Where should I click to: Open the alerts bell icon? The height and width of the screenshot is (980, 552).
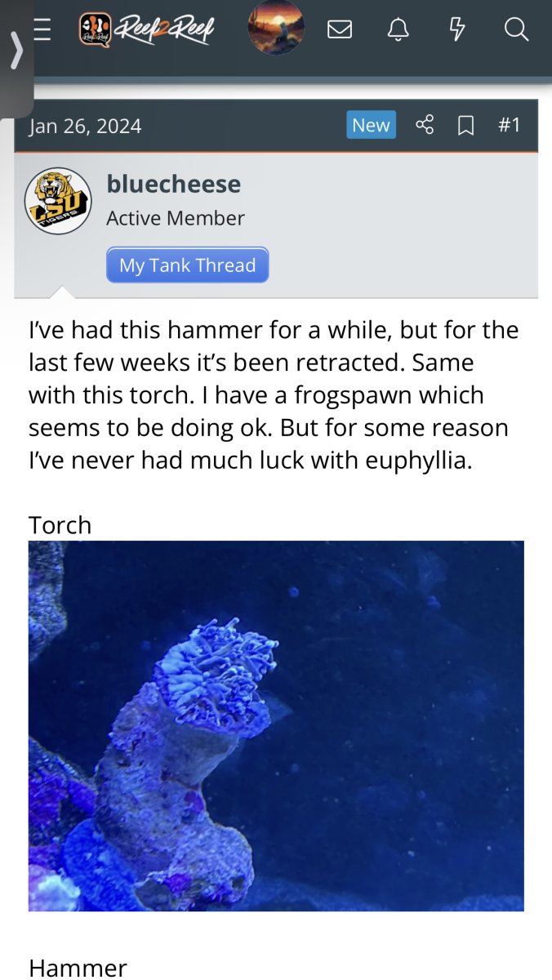398,30
